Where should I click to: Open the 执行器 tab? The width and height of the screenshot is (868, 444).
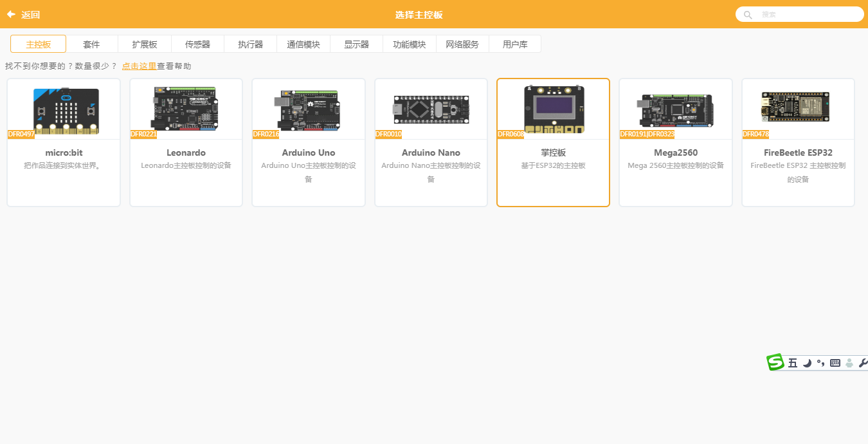(250, 44)
